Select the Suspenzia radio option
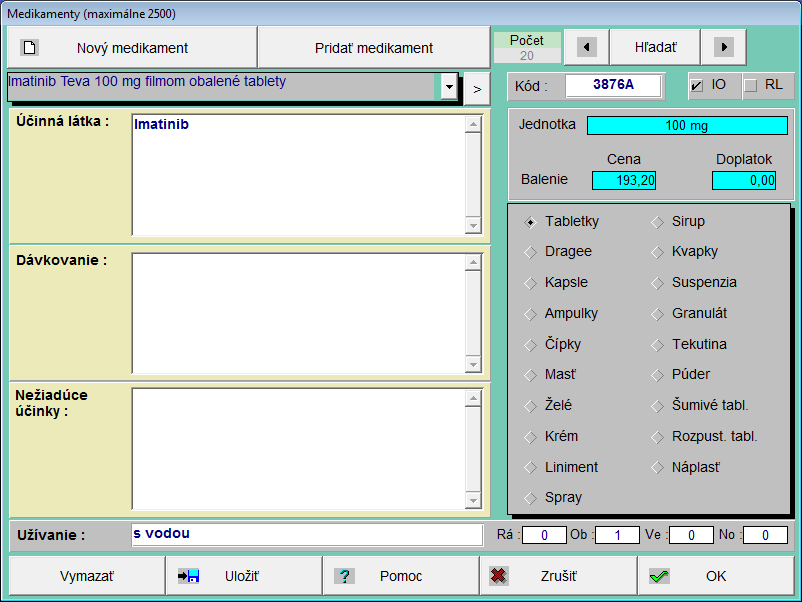 point(657,283)
